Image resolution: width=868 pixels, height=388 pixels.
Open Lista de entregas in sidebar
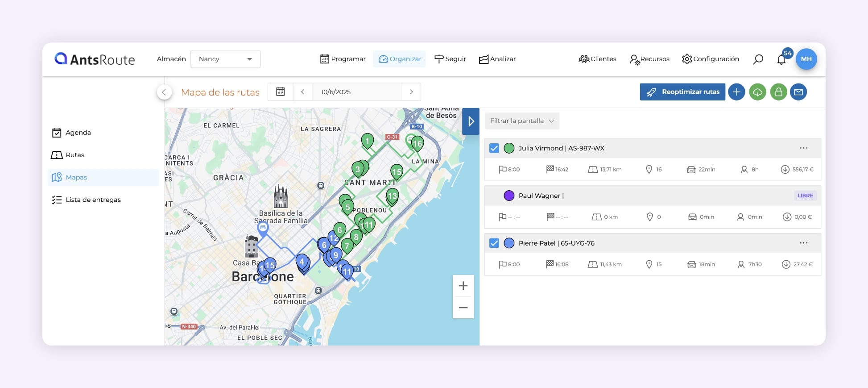pyautogui.click(x=93, y=200)
